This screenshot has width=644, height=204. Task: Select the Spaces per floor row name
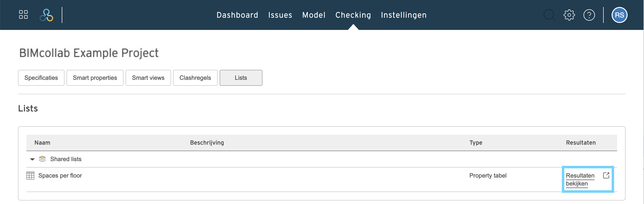(60, 176)
